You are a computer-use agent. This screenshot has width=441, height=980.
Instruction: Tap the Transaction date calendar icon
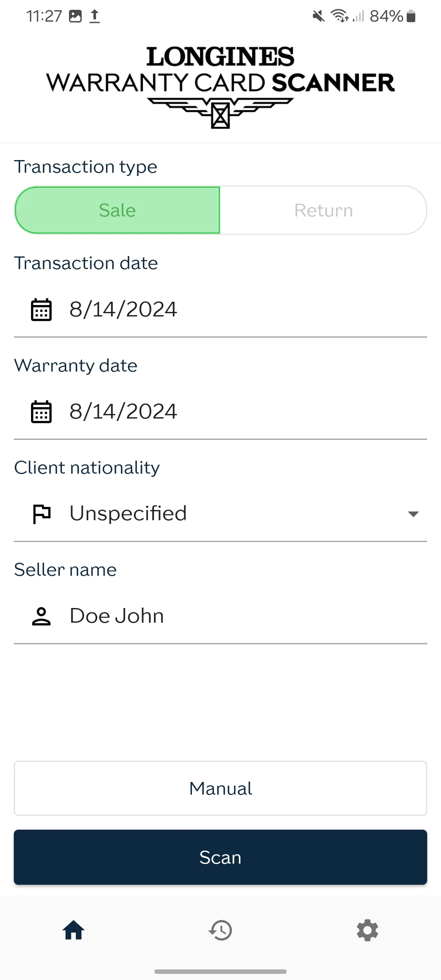pos(42,310)
